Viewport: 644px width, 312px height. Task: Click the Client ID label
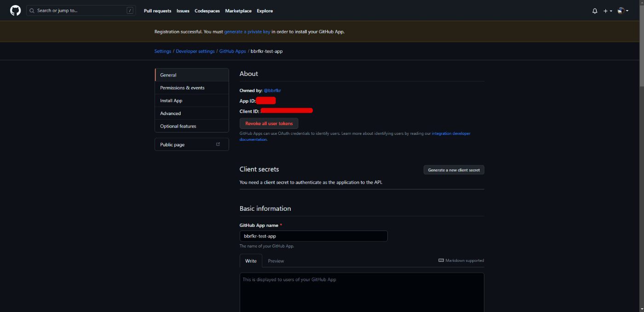click(250, 111)
